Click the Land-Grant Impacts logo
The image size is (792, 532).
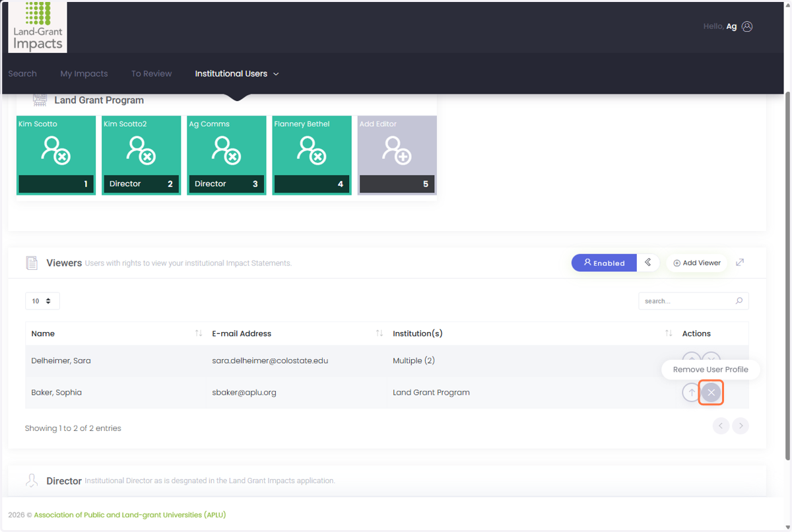click(38, 27)
